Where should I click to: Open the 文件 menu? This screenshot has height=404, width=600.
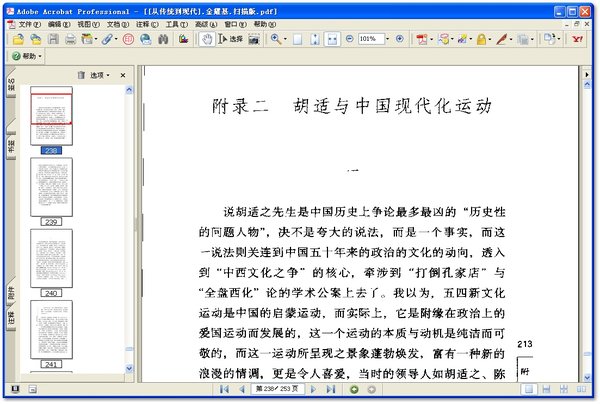click(29, 24)
